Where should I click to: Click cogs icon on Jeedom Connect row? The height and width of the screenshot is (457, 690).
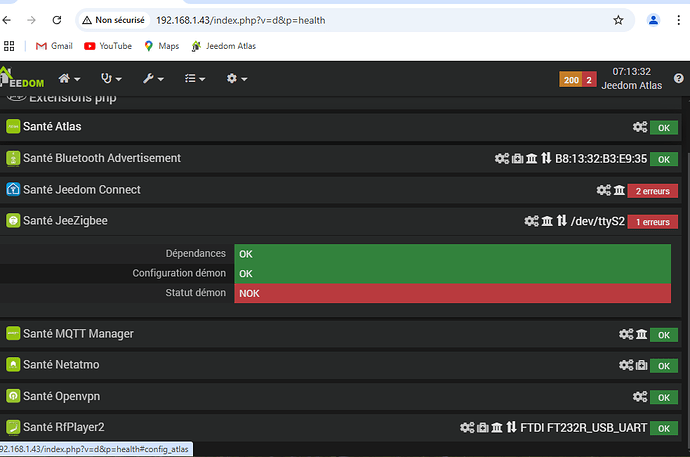[604, 190]
